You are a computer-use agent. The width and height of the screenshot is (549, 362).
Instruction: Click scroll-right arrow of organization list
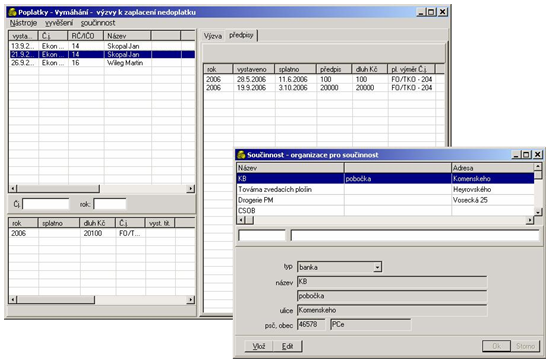tap(530, 220)
